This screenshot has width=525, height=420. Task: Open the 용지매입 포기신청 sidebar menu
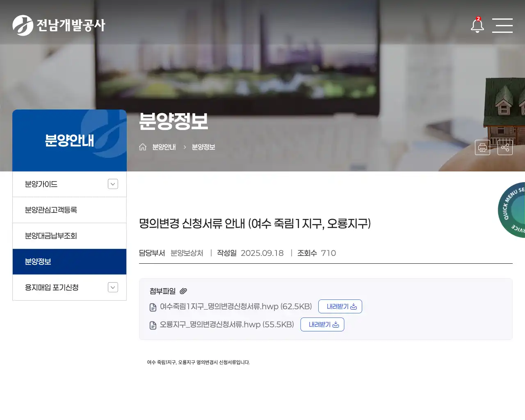click(x=69, y=288)
